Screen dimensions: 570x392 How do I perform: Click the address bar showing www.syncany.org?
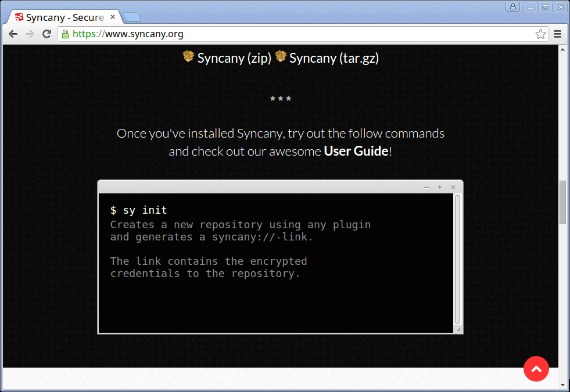(x=302, y=34)
